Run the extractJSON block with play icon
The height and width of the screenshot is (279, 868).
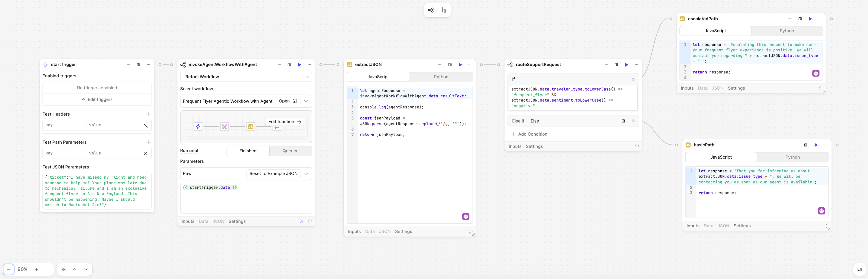pyautogui.click(x=460, y=65)
